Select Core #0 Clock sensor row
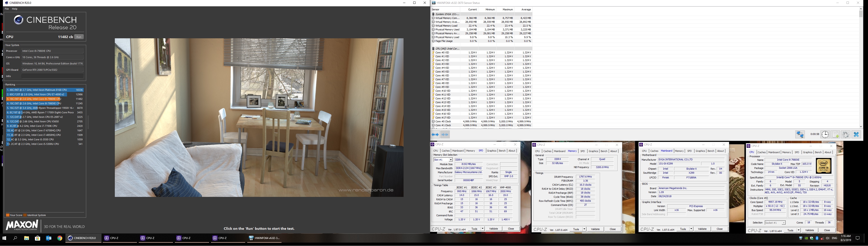The height and width of the screenshot is (246, 868). tap(482, 121)
